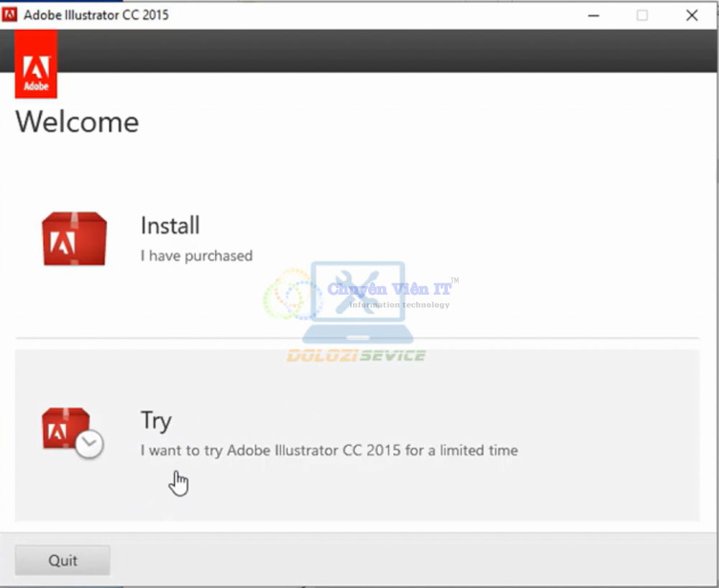The image size is (719, 588).
Task: Click the highlighted Try selection bar
Action: 359,435
